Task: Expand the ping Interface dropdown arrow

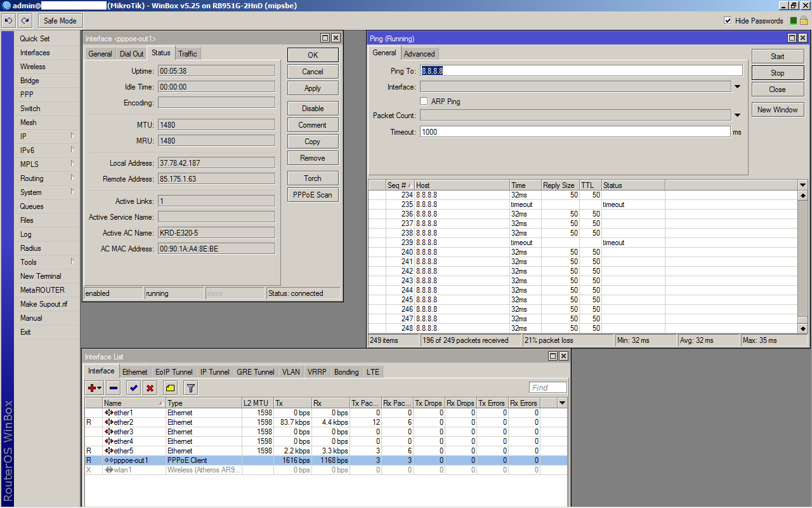Action: (737, 87)
